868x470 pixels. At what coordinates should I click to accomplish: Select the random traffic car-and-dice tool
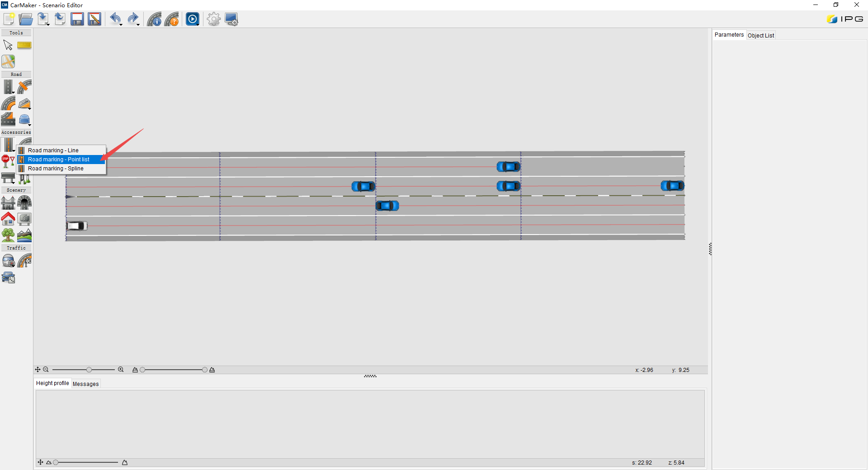pyautogui.click(x=8, y=277)
